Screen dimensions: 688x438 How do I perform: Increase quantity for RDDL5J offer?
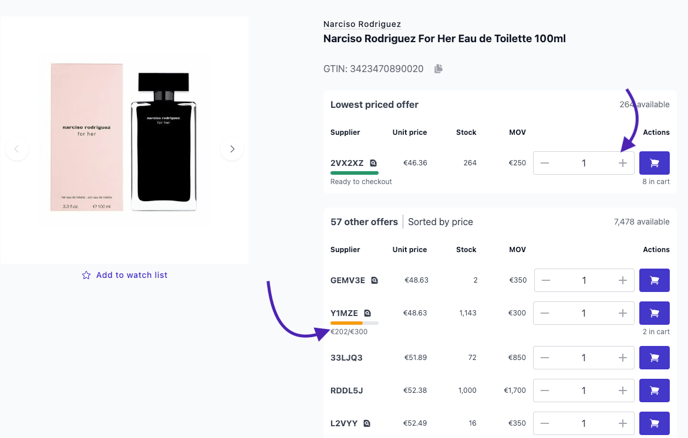pyautogui.click(x=623, y=390)
